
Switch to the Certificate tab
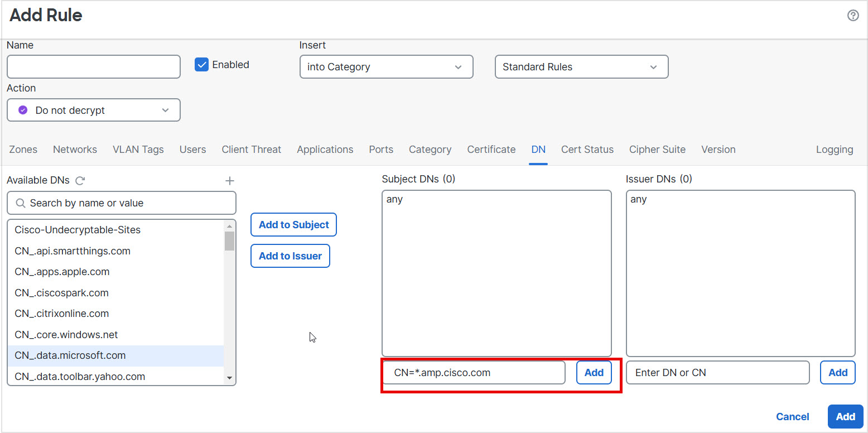click(x=491, y=149)
